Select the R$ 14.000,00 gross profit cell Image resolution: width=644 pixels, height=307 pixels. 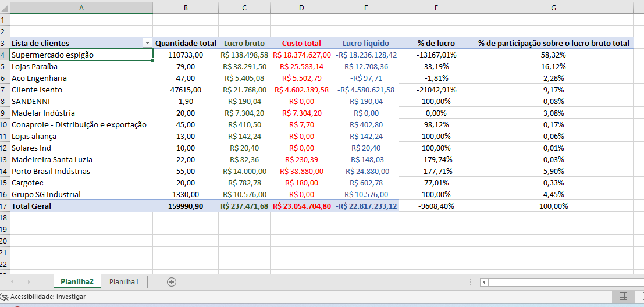(x=244, y=171)
